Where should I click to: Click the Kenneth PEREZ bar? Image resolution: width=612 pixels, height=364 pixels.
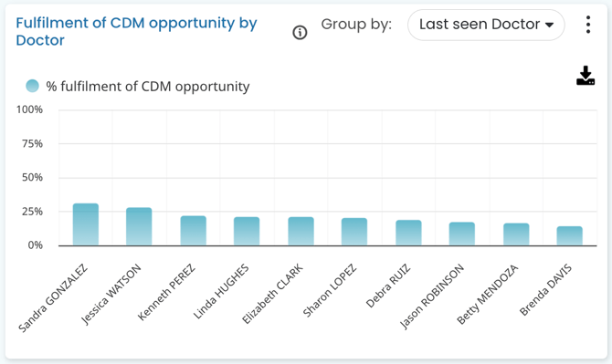194,231
